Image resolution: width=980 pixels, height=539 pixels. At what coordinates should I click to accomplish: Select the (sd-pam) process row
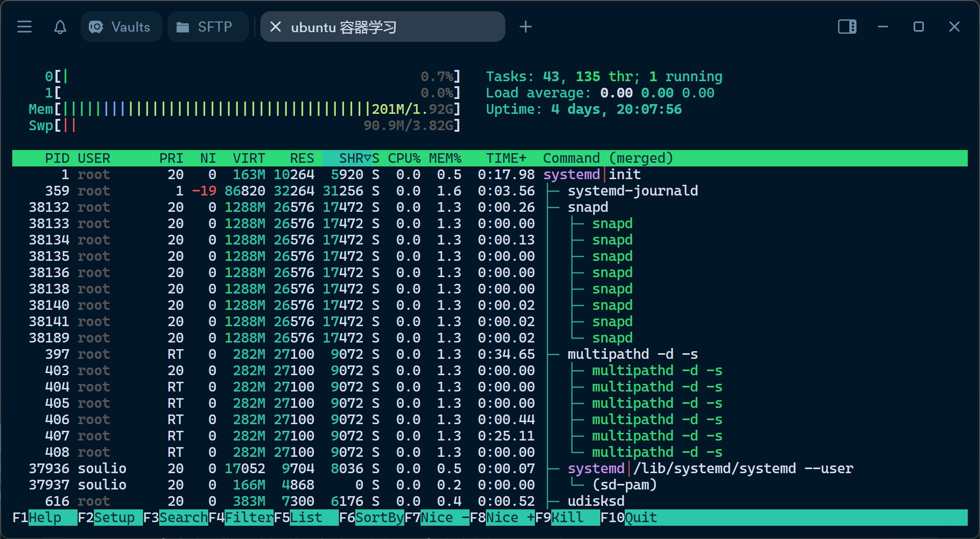coord(490,485)
